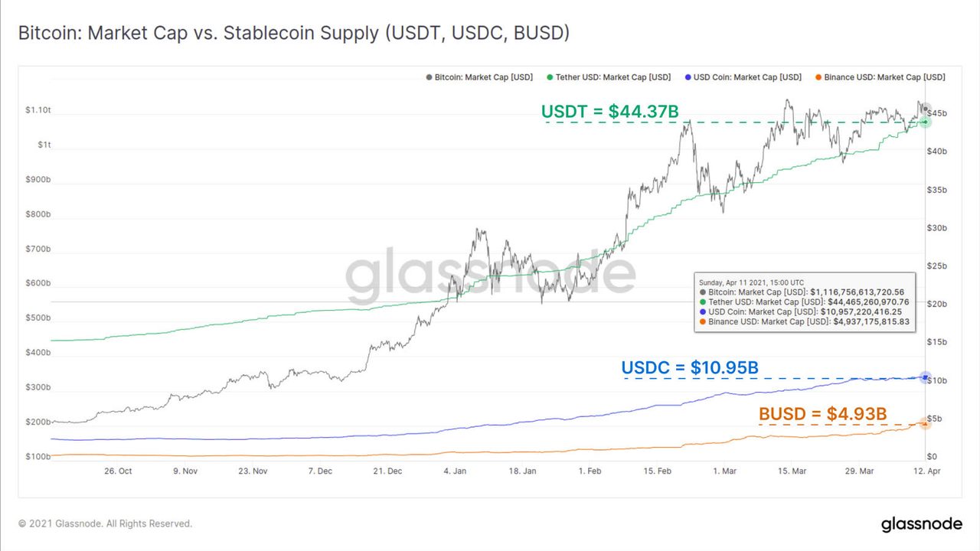Click the blue USD Coin legend dot
Image resolution: width=980 pixels, height=551 pixels.
pyautogui.click(x=688, y=77)
